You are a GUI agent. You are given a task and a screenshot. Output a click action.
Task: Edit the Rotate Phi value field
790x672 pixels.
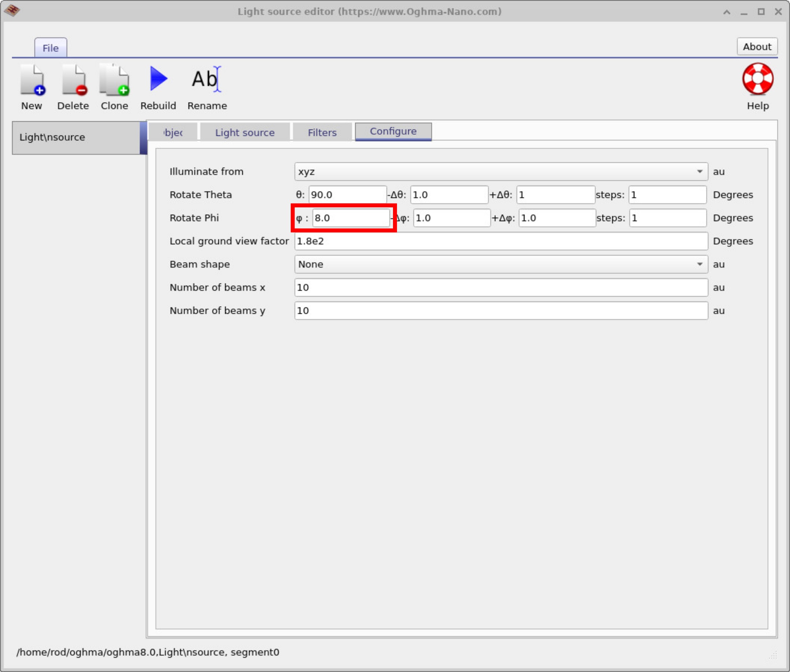tap(350, 217)
